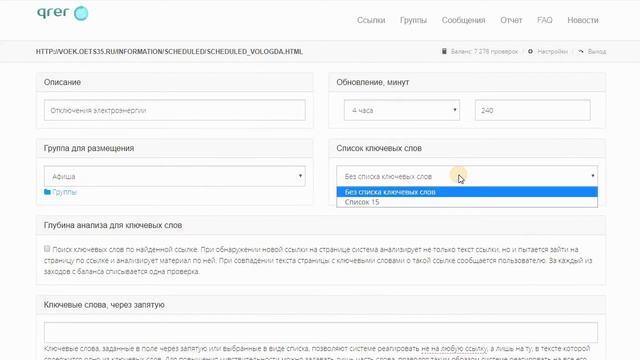Open the Ссылки menu item

tap(371, 20)
